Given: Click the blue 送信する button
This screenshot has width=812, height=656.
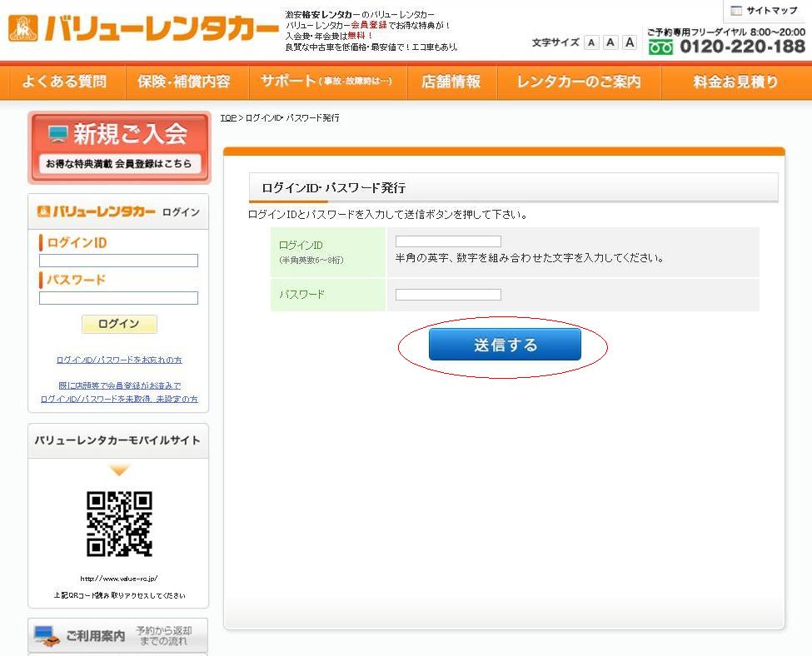Looking at the screenshot, I should pos(505,345).
